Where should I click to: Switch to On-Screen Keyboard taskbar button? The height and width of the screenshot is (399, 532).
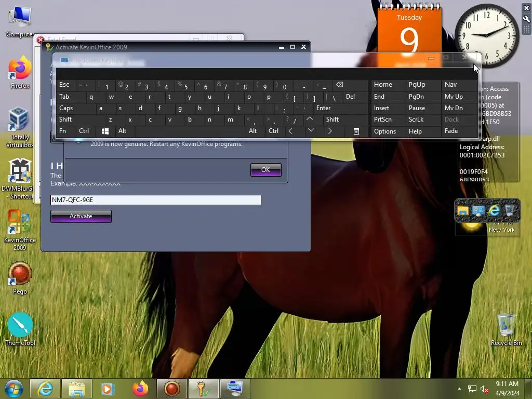235,389
